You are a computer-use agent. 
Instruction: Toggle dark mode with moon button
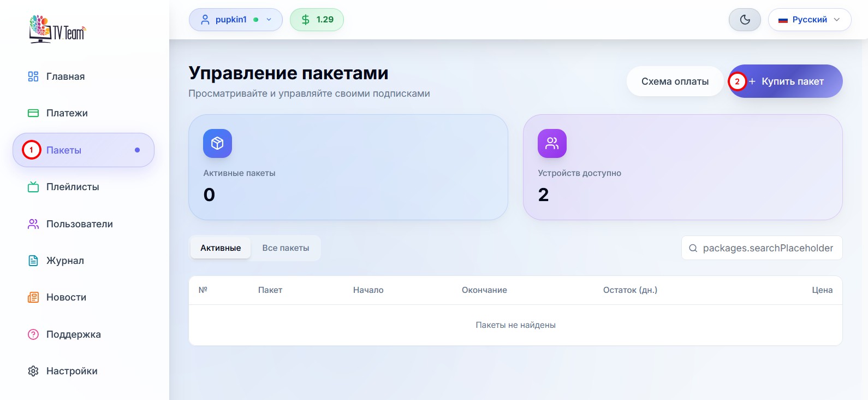click(x=745, y=20)
